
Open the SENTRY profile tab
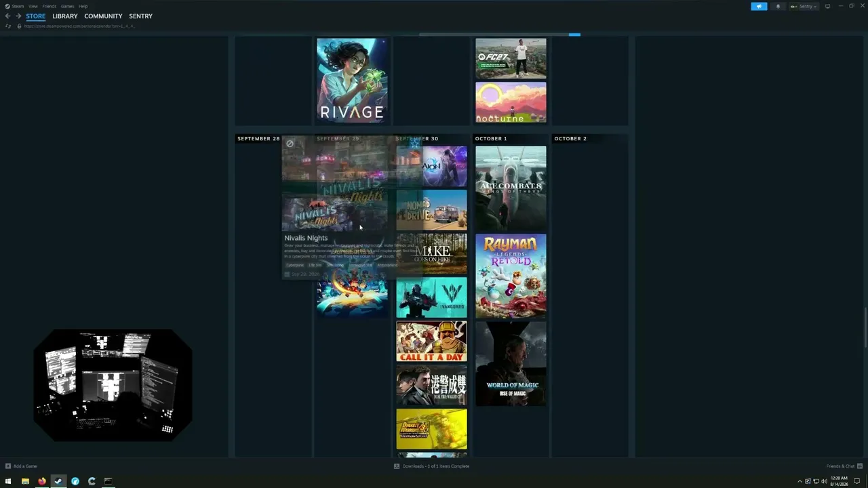[141, 16]
